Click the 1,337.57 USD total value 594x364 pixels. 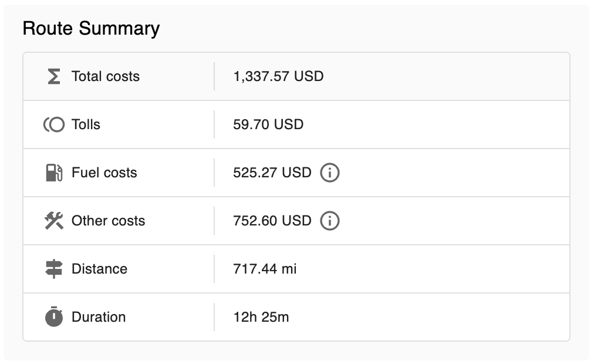point(278,76)
